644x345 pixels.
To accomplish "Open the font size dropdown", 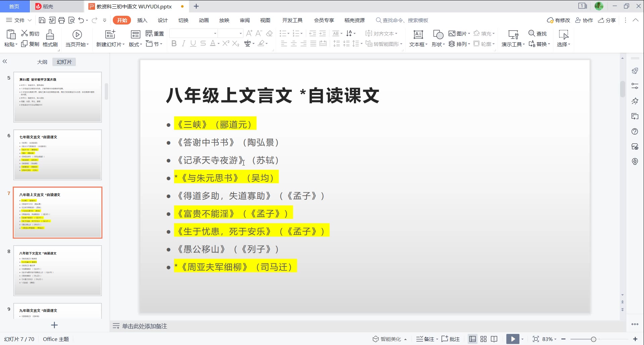I will coord(239,33).
